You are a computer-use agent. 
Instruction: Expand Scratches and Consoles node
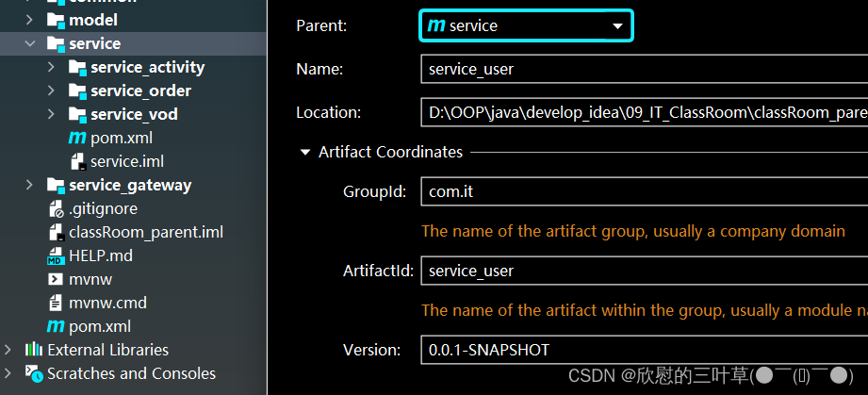click(x=8, y=372)
